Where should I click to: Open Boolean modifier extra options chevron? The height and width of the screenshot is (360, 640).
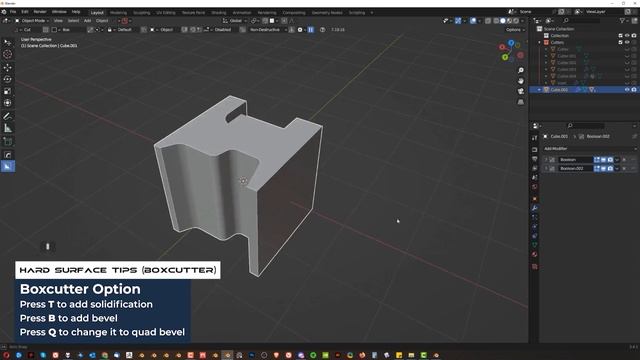[x=617, y=160]
